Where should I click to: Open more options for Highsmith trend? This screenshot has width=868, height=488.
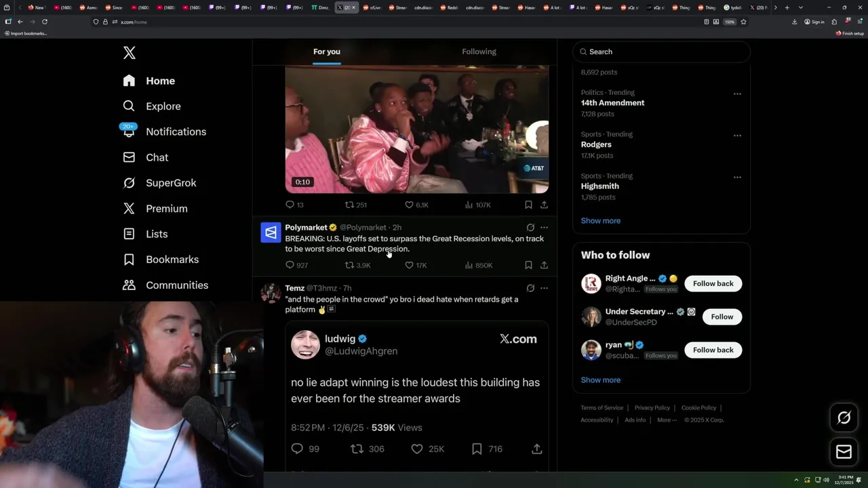point(737,178)
